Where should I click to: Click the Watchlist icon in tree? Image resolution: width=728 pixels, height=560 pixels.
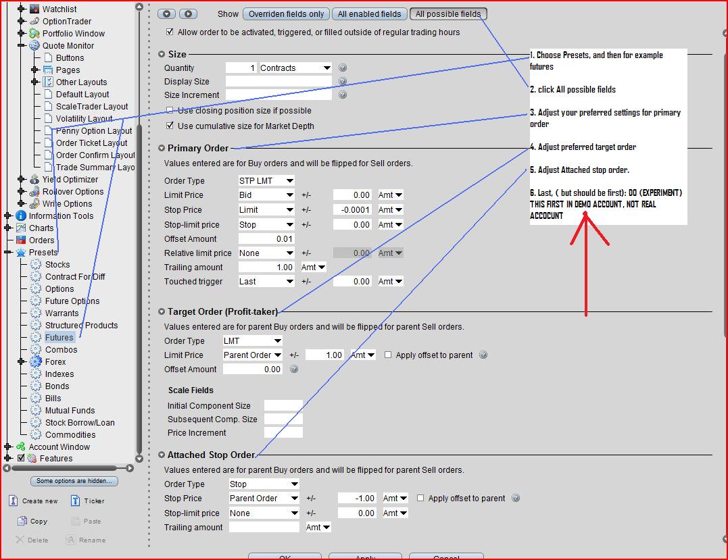tap(34, 9)
